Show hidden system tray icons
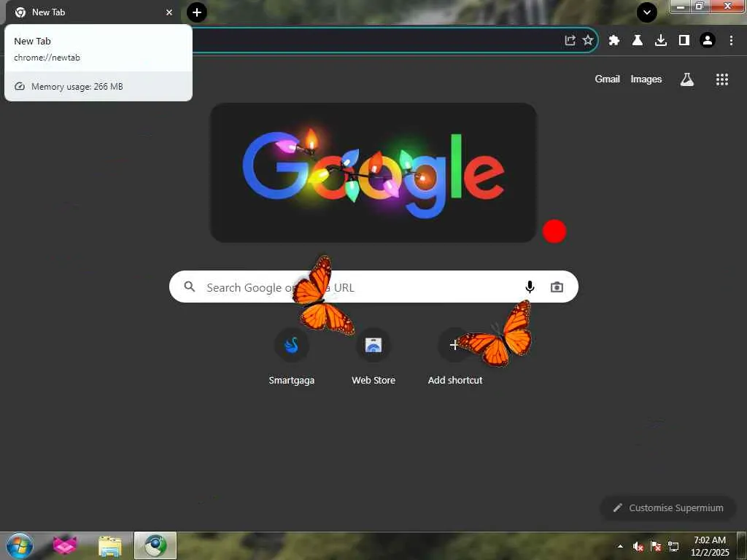Screen dimensions: 747x560 click(x=620, y=546)
